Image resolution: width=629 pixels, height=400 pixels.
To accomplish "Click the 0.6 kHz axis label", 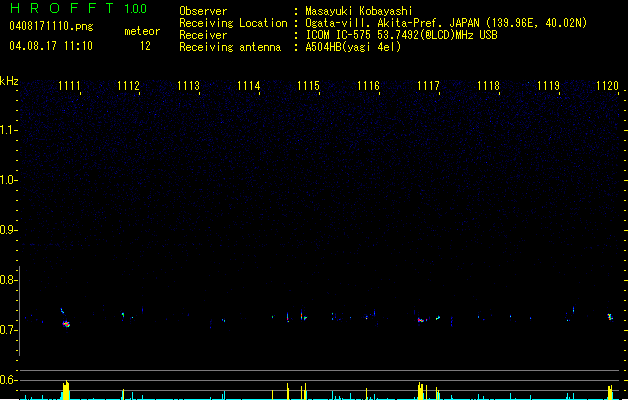I will tap(8, 380).
